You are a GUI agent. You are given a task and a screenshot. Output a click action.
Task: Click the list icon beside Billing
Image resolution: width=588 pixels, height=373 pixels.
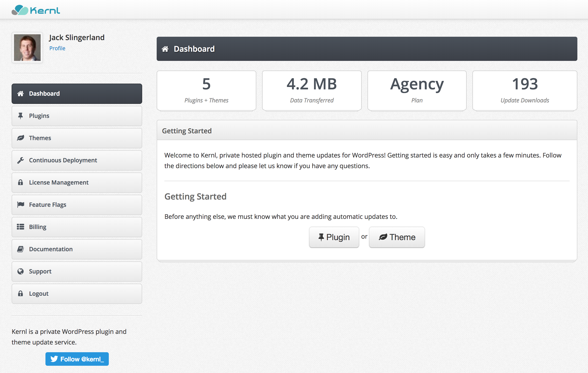point(21,227)
